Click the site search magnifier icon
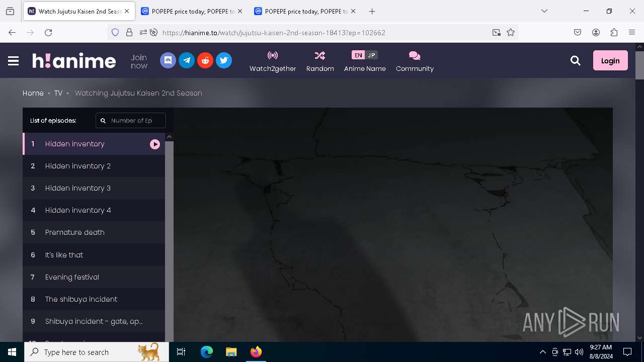 (576, 61)
